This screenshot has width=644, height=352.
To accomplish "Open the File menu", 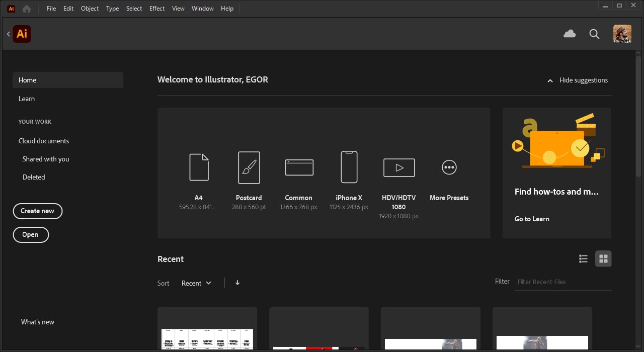I will pos(51,9).
